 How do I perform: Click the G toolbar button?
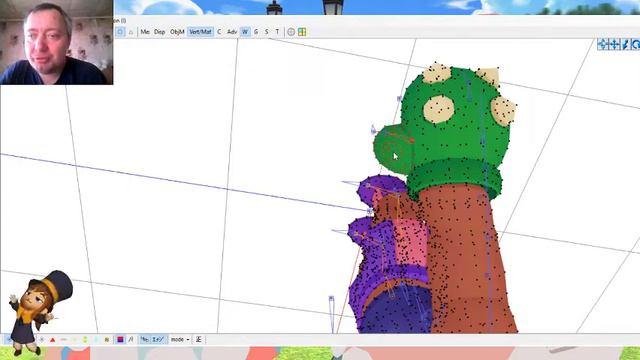click(256, 32)
